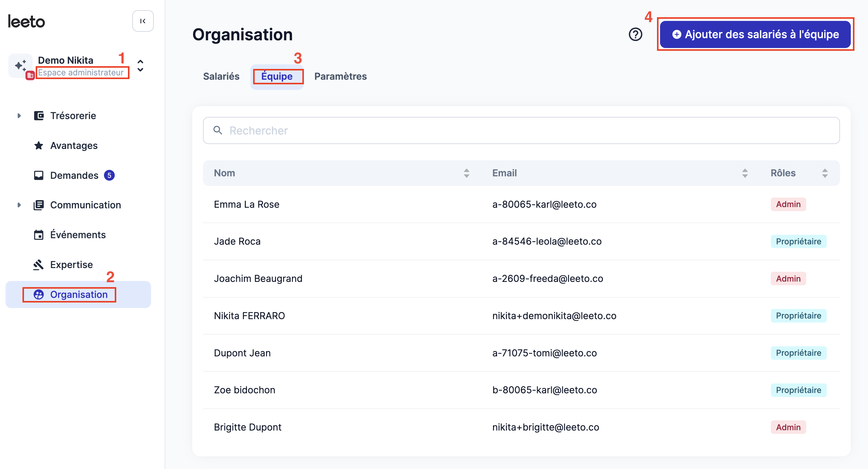868x469 pixels.
Task: Click the Jade Roca name
Action: click(237, 241)
